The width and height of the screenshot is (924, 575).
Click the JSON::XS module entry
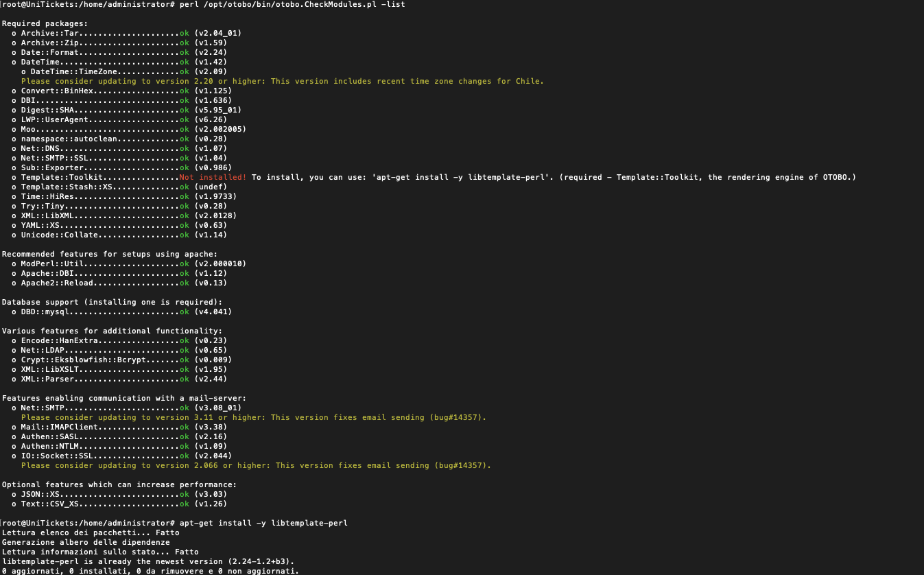point(40,494)
